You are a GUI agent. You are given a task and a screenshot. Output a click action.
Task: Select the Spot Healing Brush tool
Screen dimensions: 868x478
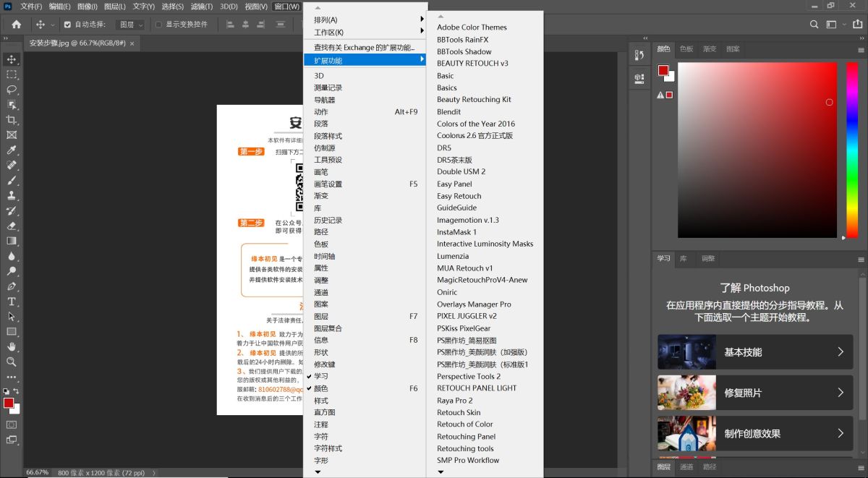(12, 166)
